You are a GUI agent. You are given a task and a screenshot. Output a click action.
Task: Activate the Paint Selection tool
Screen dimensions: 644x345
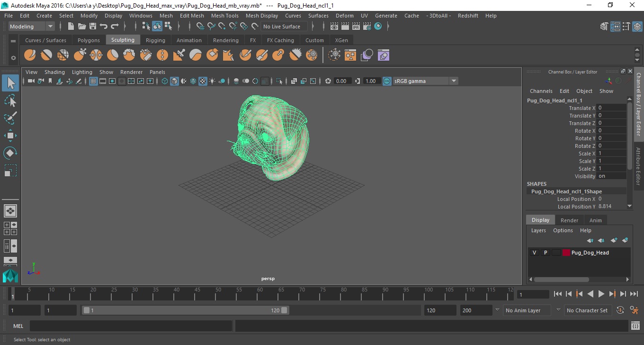[x=10, y=118]
